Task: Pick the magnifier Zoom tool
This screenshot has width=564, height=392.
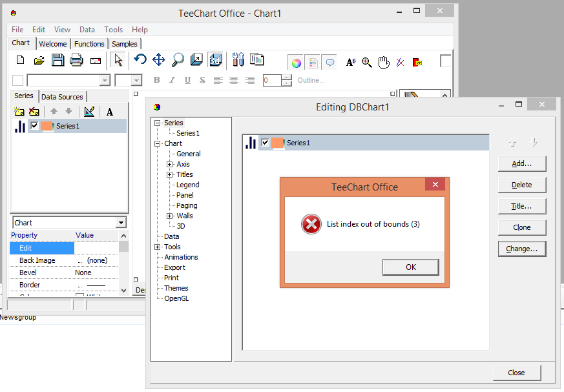Action: (x=178, y=59)
